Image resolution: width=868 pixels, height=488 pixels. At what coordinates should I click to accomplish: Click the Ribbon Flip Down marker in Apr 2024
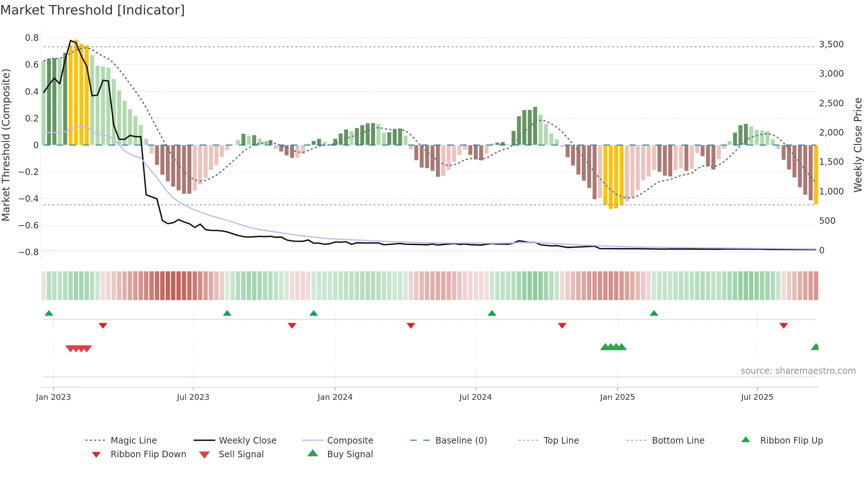pos(411,326)
